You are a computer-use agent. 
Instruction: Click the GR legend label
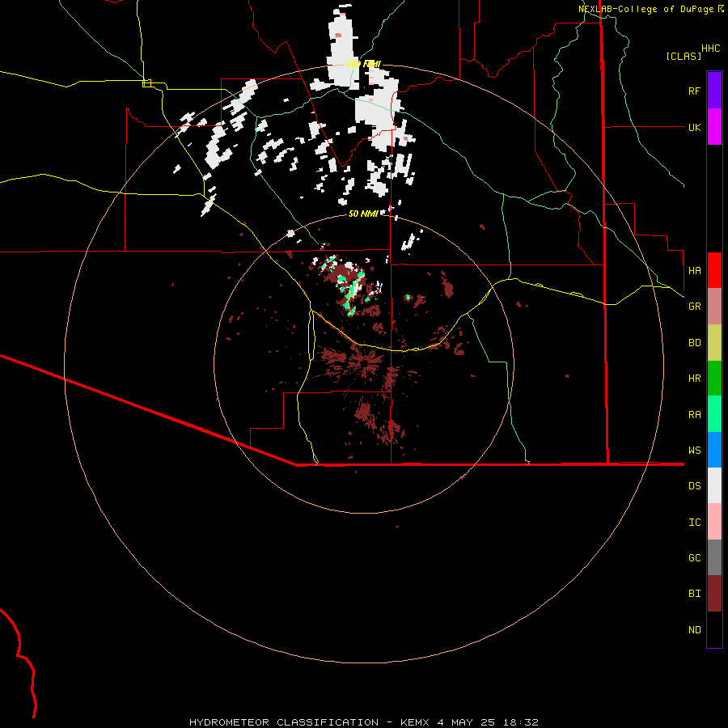click(x=694, y=307)
